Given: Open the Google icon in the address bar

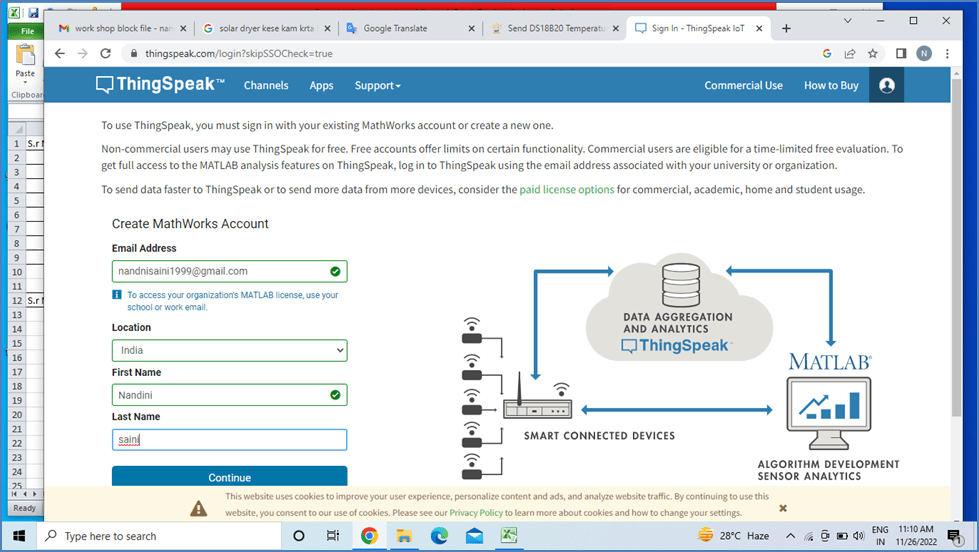Looking at the screenshot, I should click(x=827, y=54).
